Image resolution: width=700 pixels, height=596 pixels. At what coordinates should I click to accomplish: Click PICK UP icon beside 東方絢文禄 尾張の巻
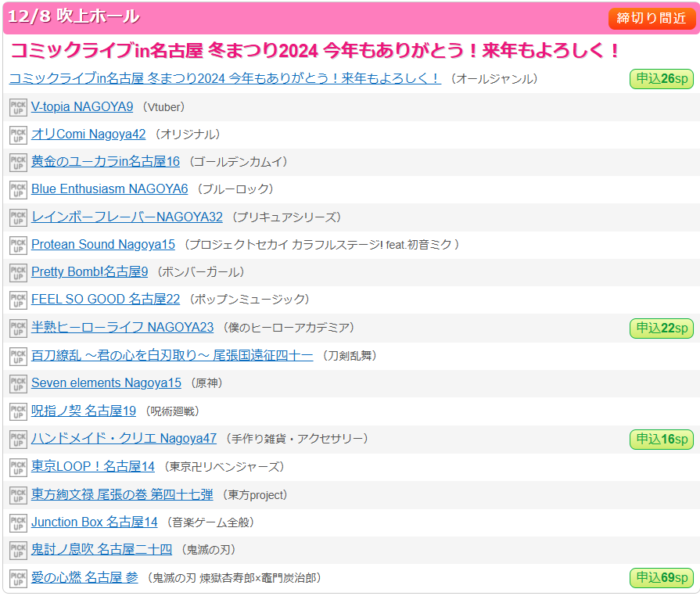[x=18, y=496]
